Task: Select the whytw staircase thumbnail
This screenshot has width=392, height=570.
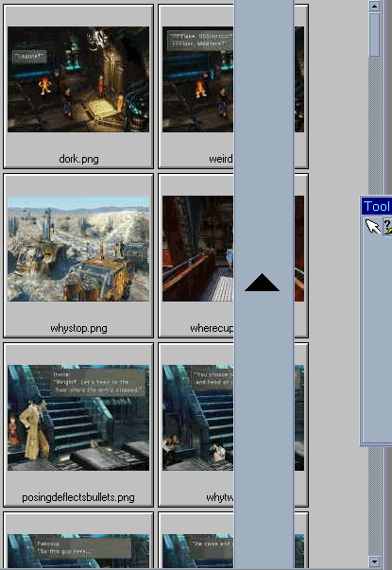Action: tap(197, 418)
